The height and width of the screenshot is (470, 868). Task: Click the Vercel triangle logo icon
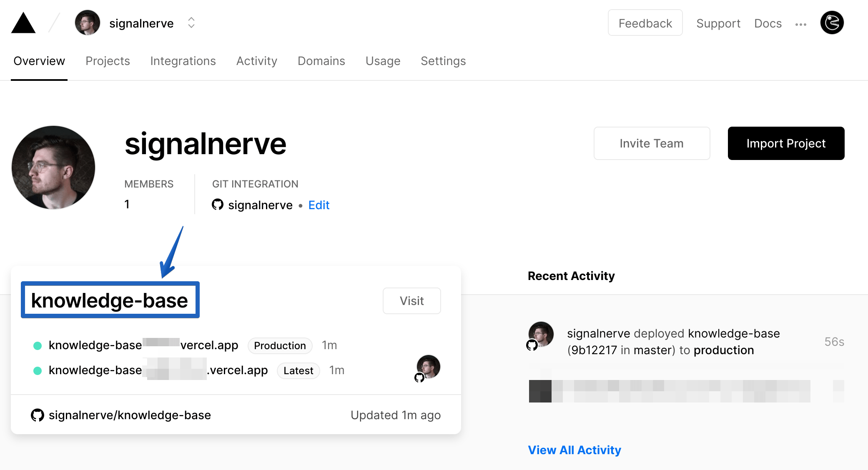click(x=23, y=23)
